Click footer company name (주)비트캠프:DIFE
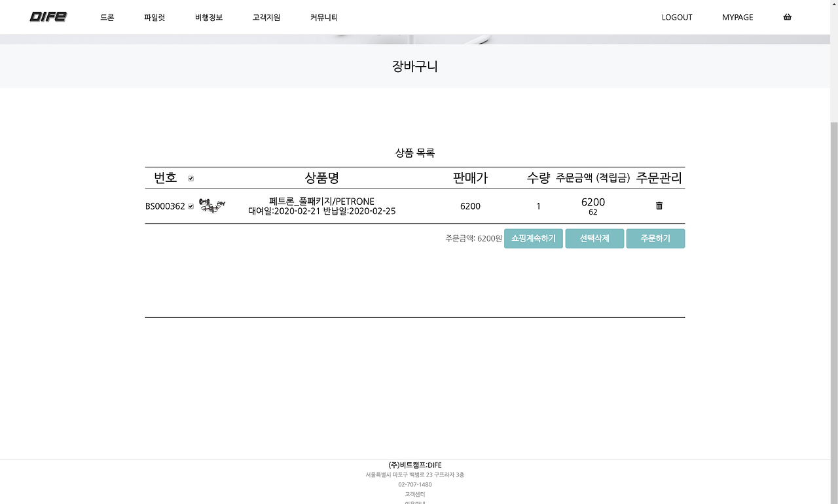 415,465
